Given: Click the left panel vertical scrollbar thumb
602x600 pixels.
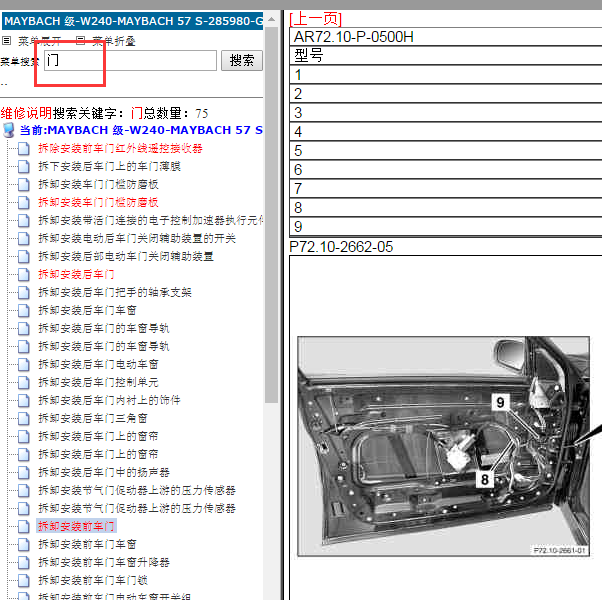Looking at the screenshot, I should 271,214.
